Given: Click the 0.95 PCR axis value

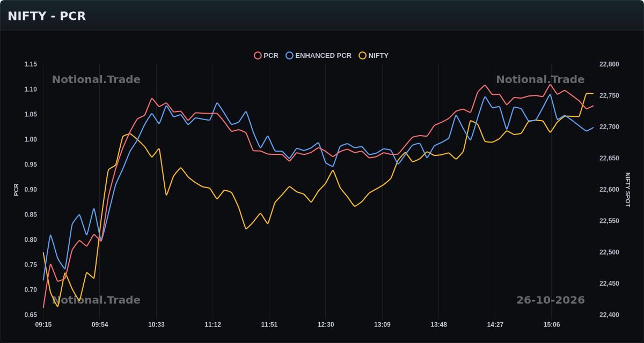Looking at the screenshot, I should coord(31,165).
